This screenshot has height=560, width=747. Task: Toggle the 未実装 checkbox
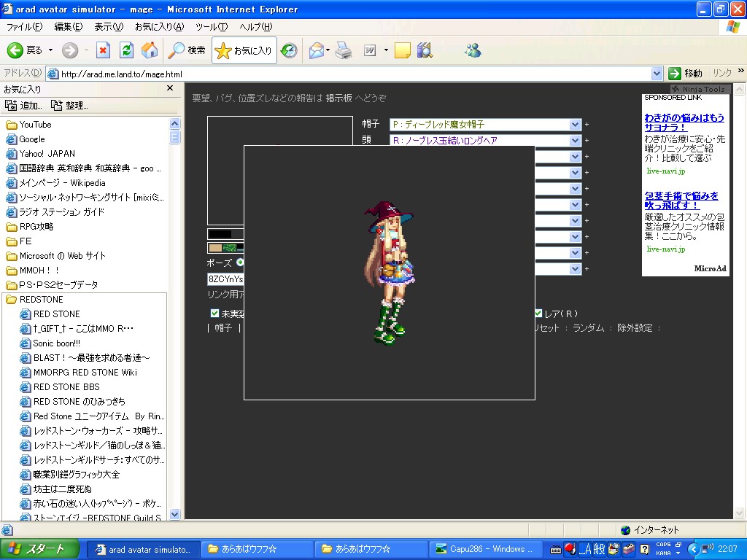click(215, 313)
